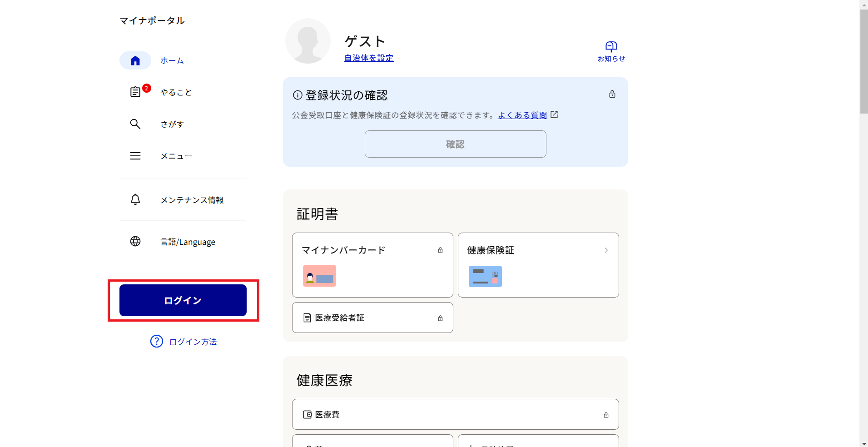The image size is (868, 447).
Task: Click the lock icon on 医療費 row
Action: pos(606,414)
